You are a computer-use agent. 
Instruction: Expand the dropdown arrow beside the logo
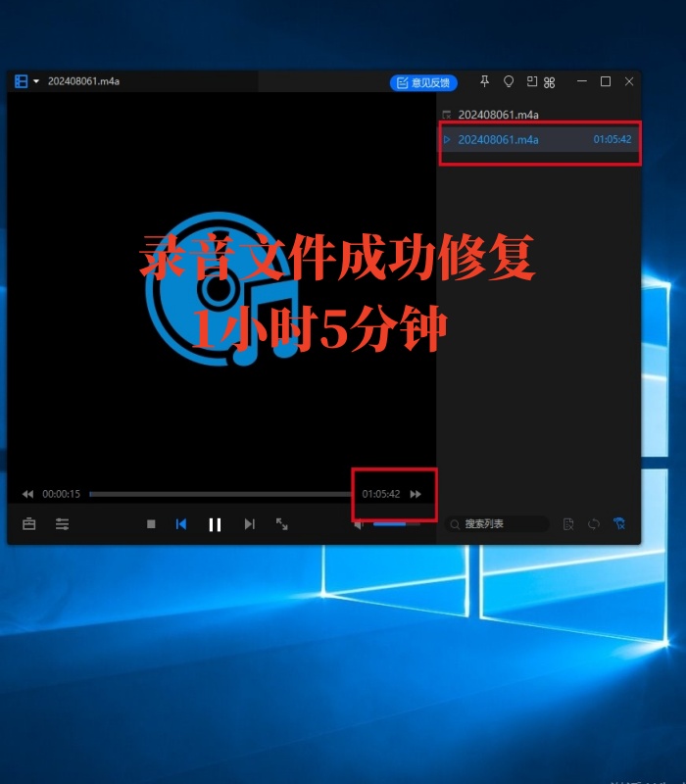(36, 81)
